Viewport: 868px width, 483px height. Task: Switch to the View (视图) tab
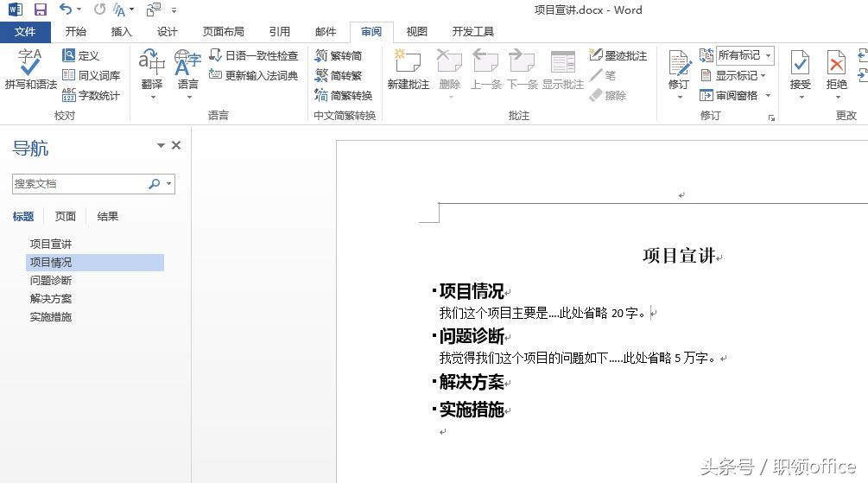(x=417, y=32)
